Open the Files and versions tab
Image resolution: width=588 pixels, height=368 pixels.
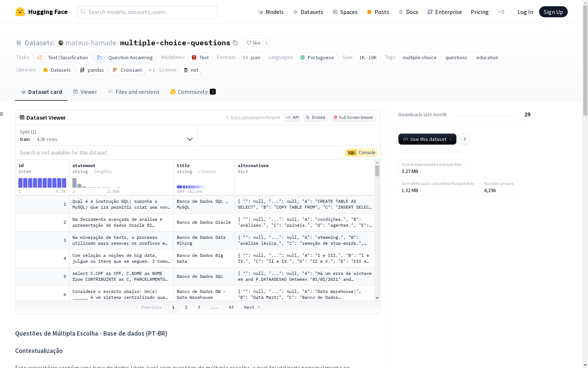(133, 92)
